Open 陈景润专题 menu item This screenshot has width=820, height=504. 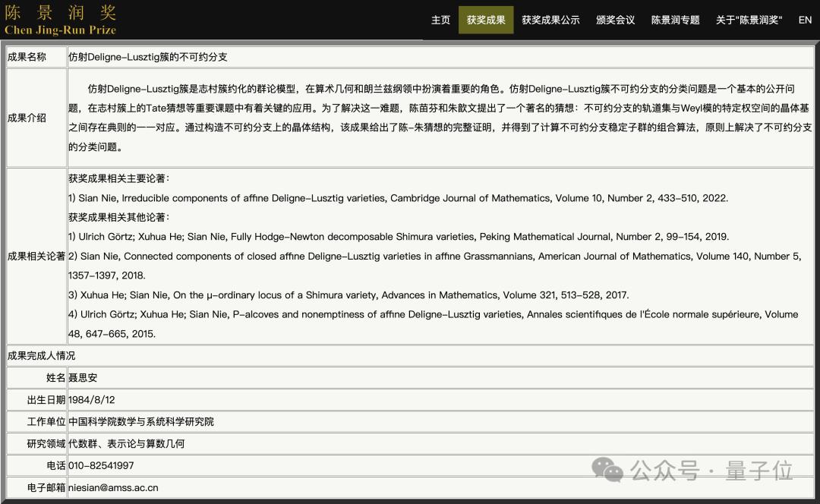point(675,20)
